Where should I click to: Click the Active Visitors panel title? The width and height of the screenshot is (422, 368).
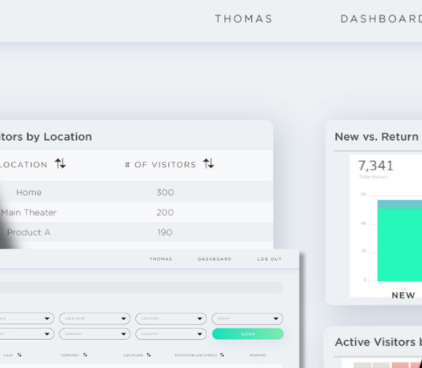coord(378,342)
